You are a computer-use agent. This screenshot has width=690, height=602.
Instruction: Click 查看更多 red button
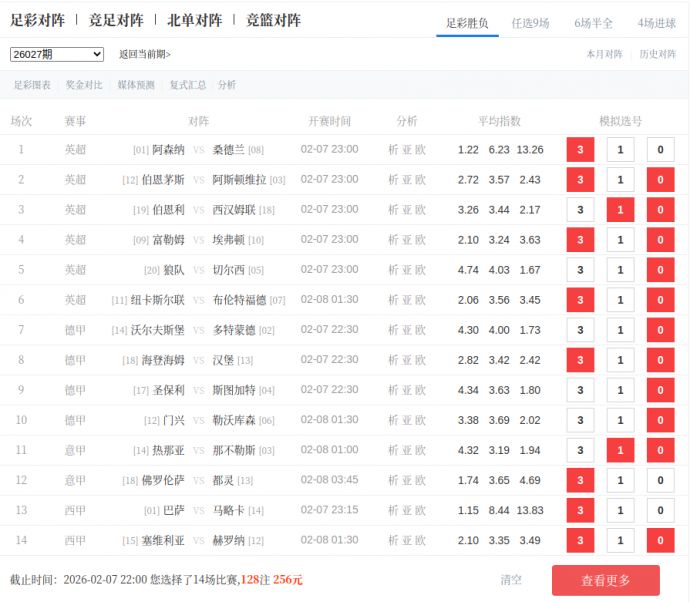(605, 580)
